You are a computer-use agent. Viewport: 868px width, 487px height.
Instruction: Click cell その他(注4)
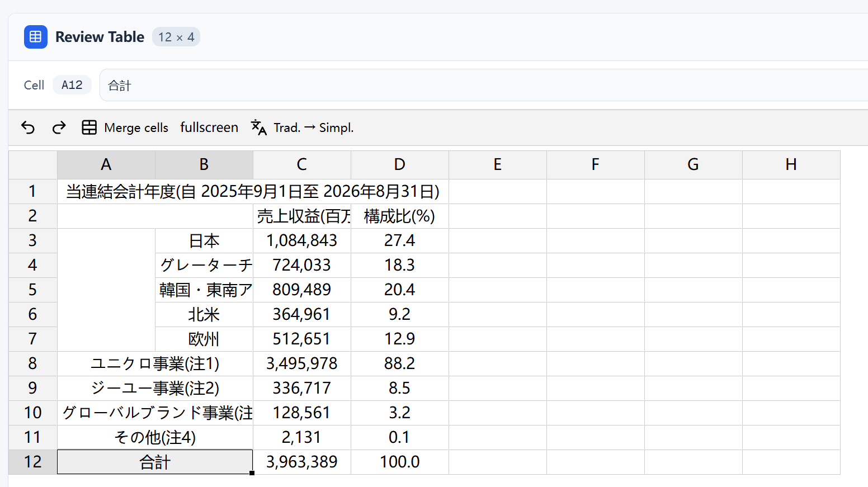pyautogui.click(x=155, y=437)
